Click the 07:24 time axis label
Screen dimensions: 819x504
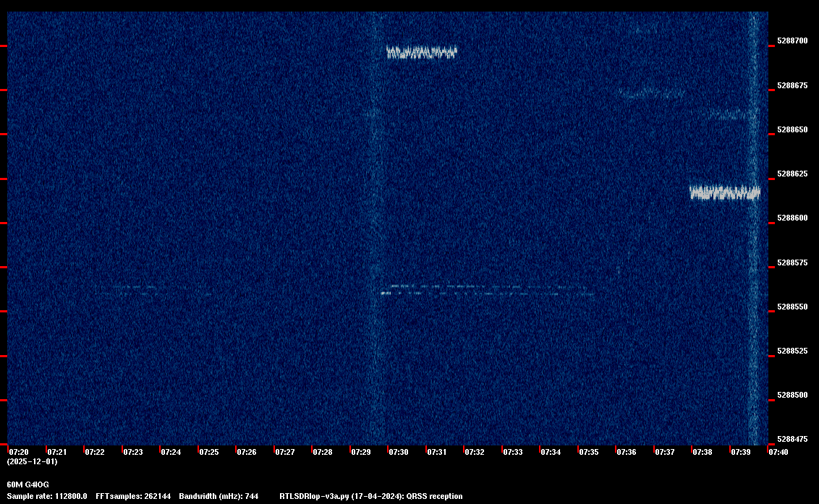pos(171,452)
